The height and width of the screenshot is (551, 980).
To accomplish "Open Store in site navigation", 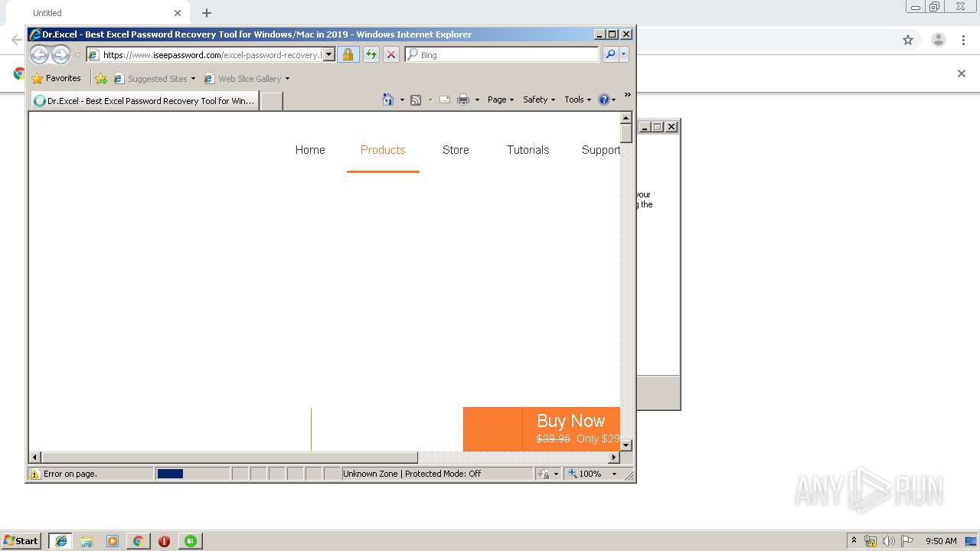I will (x=456, y=150).
